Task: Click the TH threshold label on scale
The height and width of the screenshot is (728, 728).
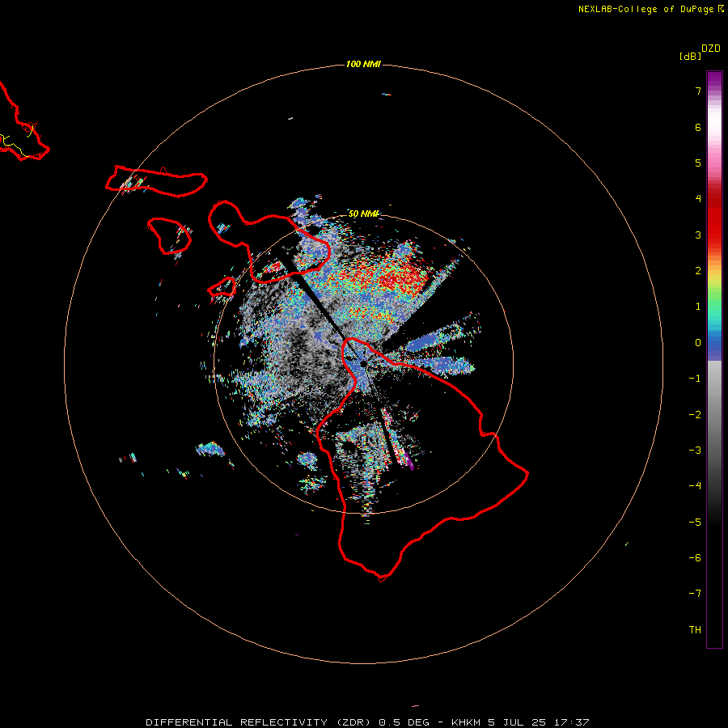Action: pyautogui.click(x=695, y=630)
